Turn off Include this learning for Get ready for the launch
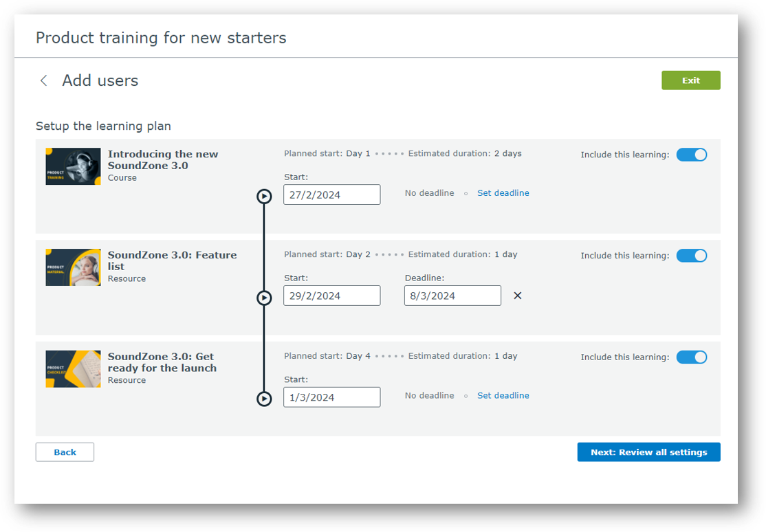Image resolution: width=766 pixels, height=532 pixels. [x=692, y=357]
